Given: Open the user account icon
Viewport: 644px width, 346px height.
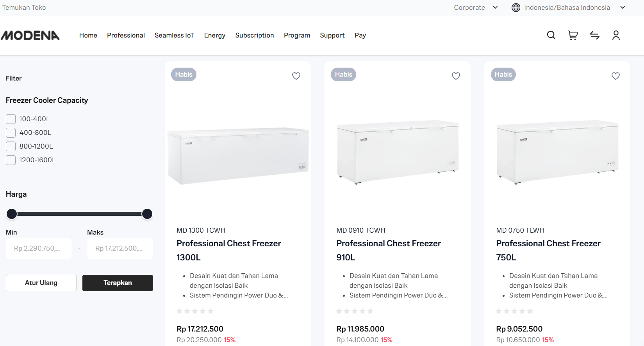Looking at the screenshot, I should [616, 36].
